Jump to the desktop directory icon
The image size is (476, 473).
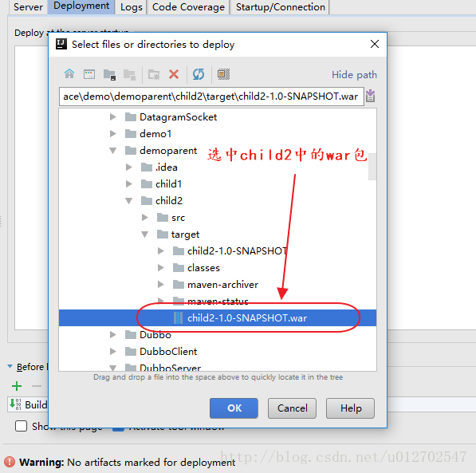coord(89,74)
